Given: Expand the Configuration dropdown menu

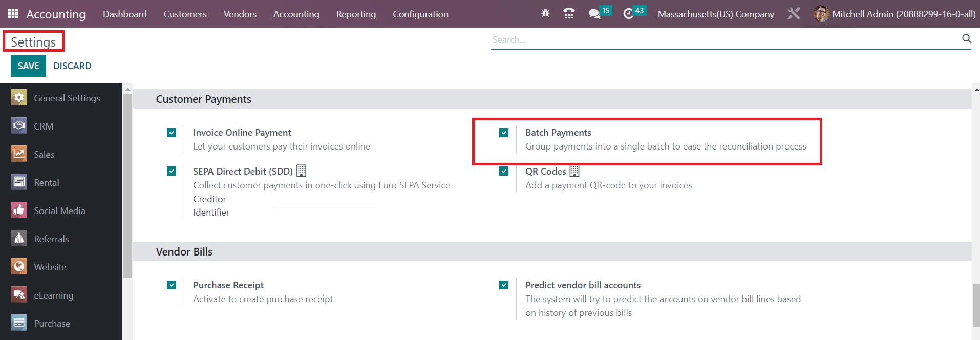Looking at the screenshot, I should (x=420, y=14).
